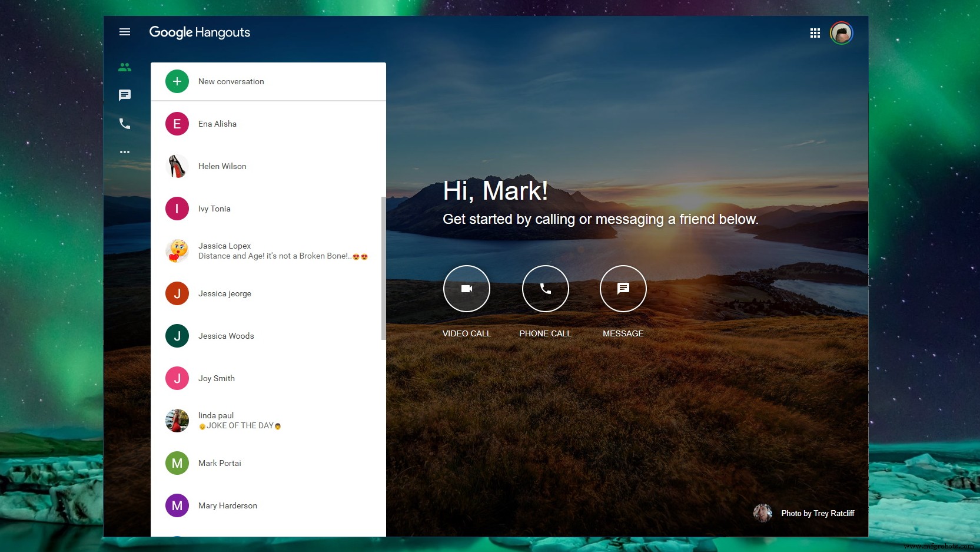Image resolution: width=980 pixels, height=552 pixels.
Task: Open the Conversations icon in the sidebar
Action: pyautogui.click(x=125, y=95)
